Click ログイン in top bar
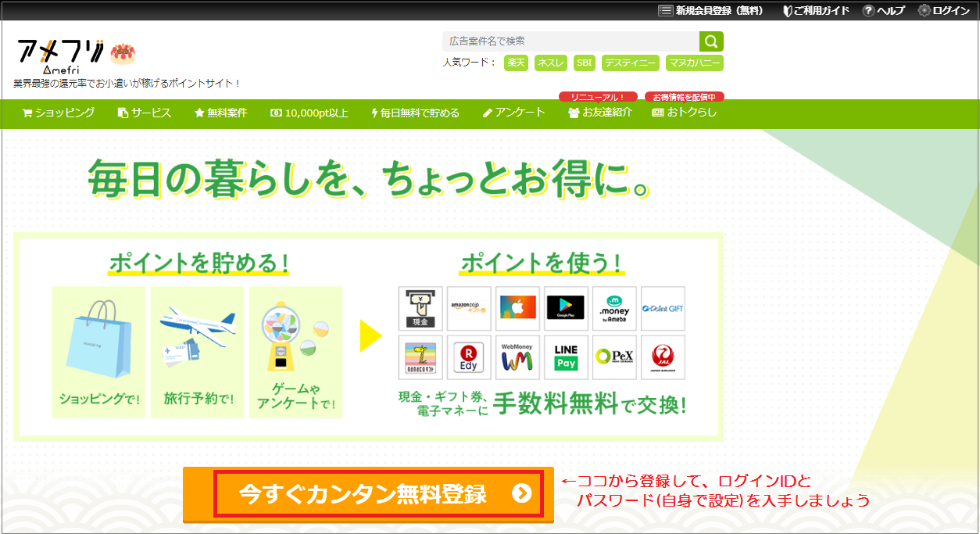The width and height of the screenshot is (980, 534). pyautogui.click(x=944, y=10)
